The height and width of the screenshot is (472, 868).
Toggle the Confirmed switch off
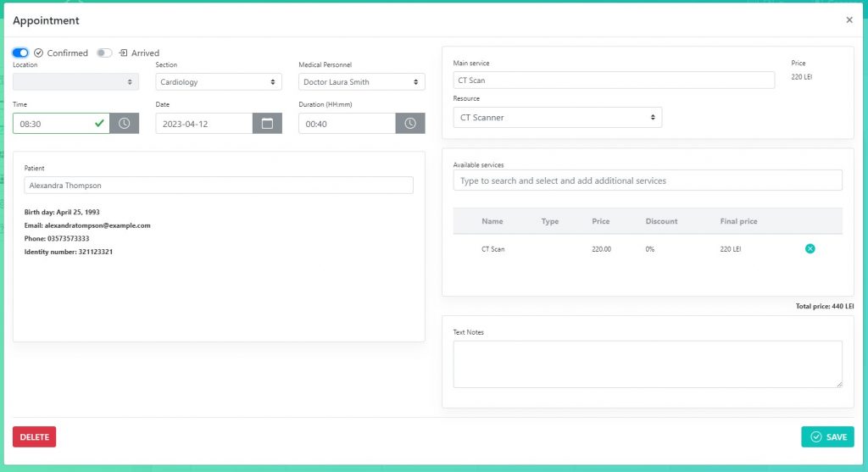20,53
